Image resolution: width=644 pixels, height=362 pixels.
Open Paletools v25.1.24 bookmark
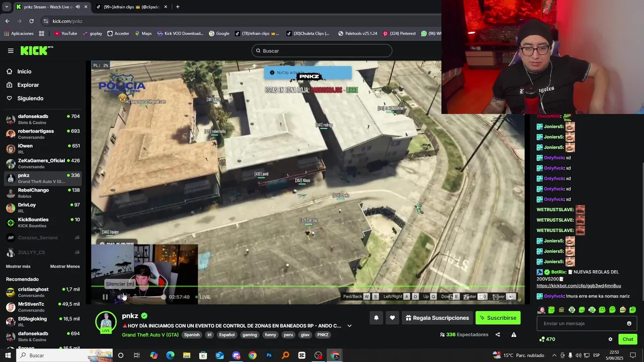(x=358, y=34)
